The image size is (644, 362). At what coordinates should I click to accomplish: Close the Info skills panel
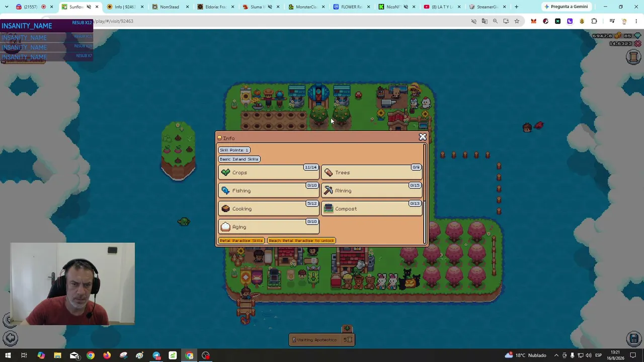pos(423,137)
